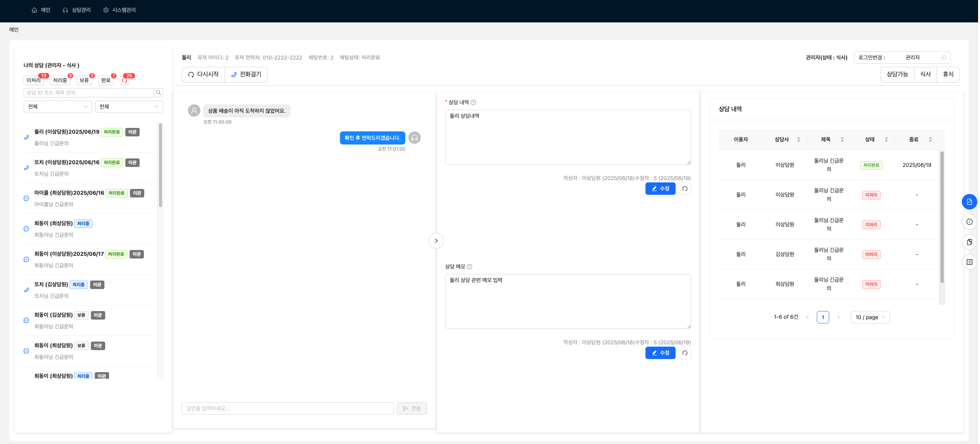Click the reply message input field
980x444 pixels.
pos(287,408)
